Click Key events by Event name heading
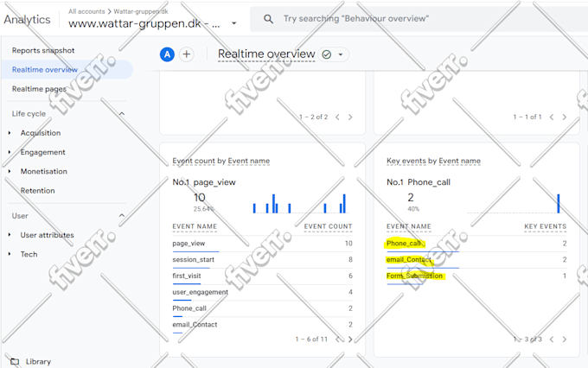 click(433, 161)
